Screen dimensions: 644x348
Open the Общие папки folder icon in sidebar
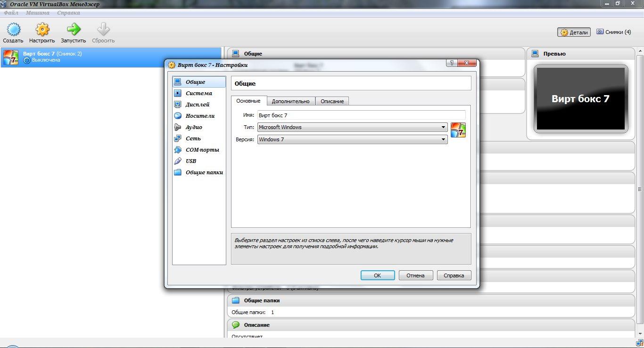pyautogui.click(x=178, y=172)
